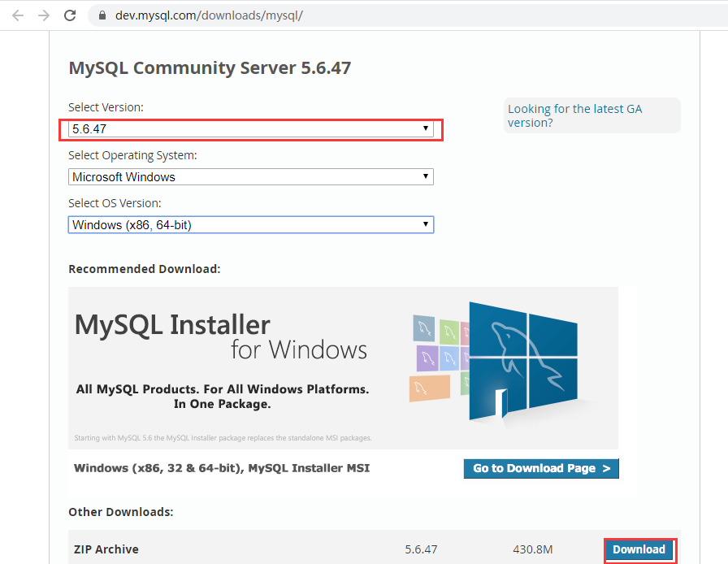
Task: Click the 'MySQL Community Server 5.6.47' heading
Action: [210, 67]
